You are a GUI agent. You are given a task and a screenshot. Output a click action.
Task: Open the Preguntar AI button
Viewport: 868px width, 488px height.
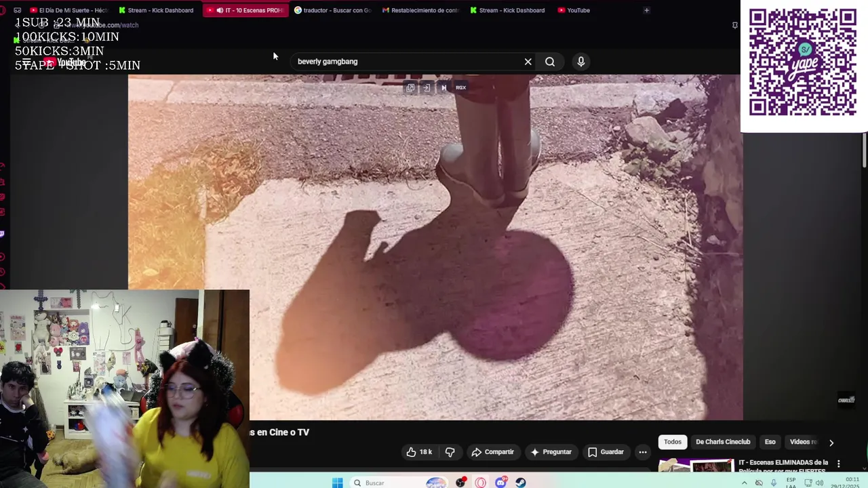click(x=551, y=452)
